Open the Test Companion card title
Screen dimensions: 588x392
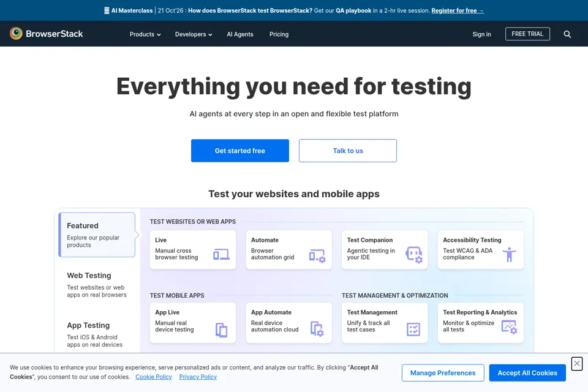tap(370, 240)
